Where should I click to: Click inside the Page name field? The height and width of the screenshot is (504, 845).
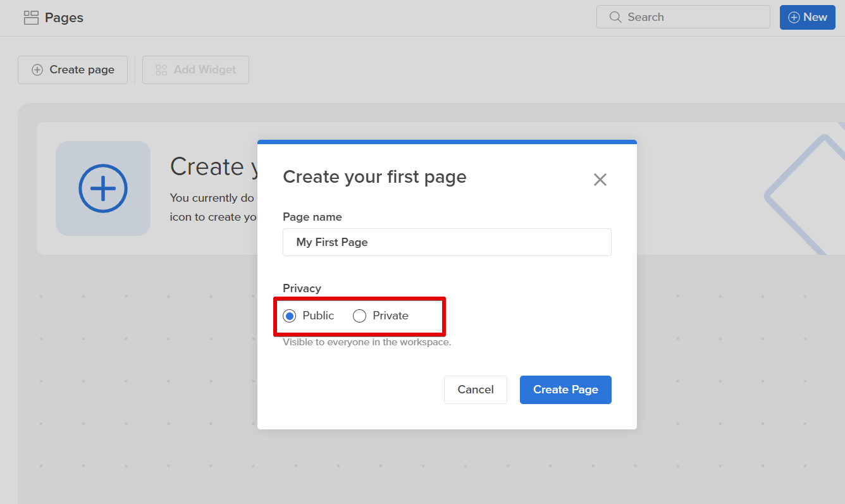tap(447, 242)
